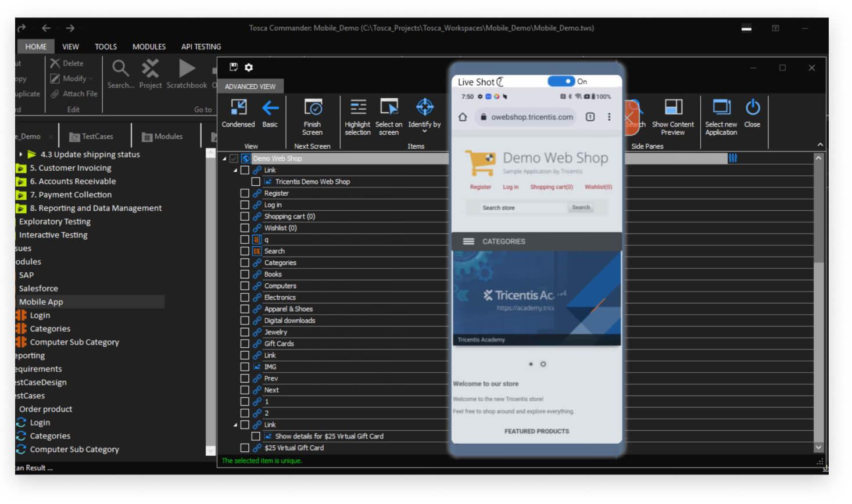Click Select new Application icon
The height and width of the screenshot is (504, 852).
tap(721, 108)
